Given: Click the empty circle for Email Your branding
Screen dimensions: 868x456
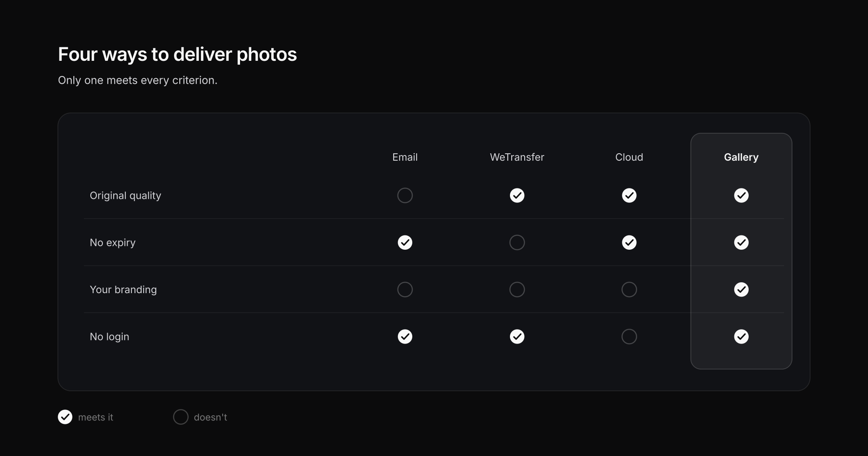Looking at the screenshot, I should [405, 289].
